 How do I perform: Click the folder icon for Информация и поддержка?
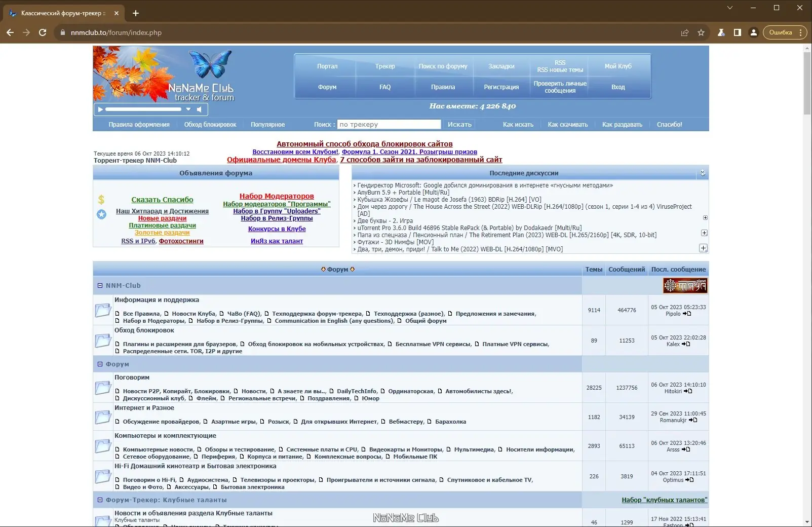click(x=103, y=310)
